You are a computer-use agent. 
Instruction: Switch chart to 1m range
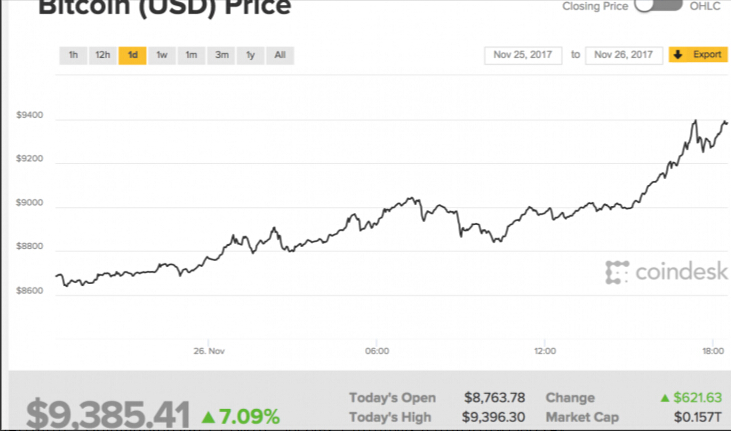click(x=191, y=55)
